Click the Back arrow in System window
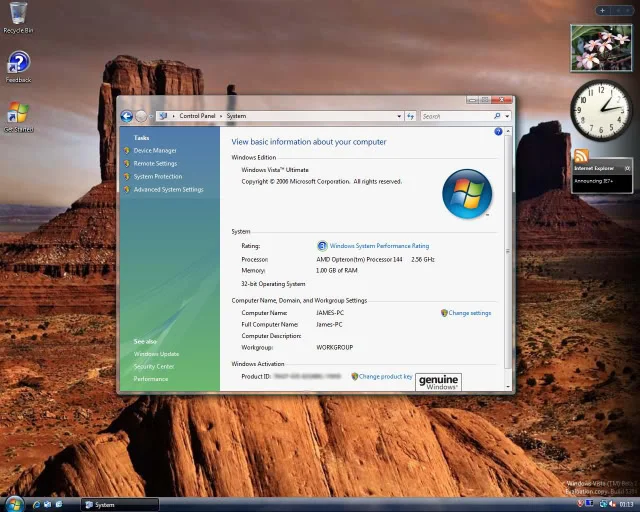Viewport: 640px width, 512px height. [127, 116]
